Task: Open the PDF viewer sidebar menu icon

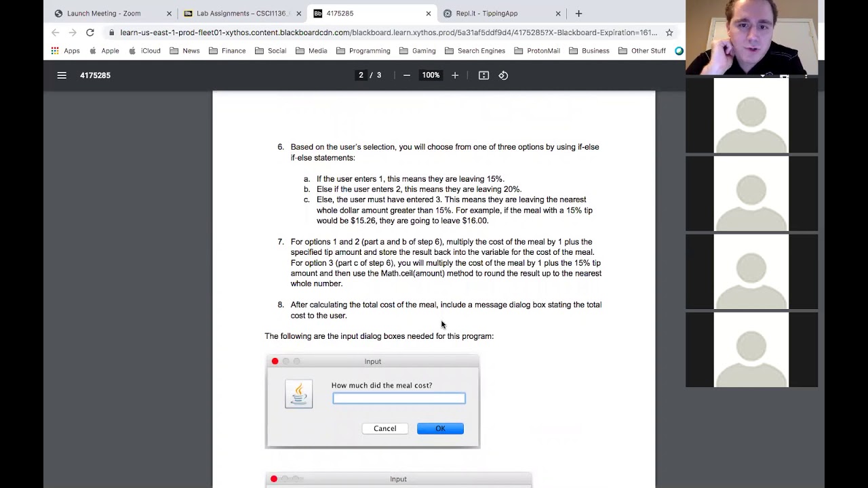Action: point(62,75)
